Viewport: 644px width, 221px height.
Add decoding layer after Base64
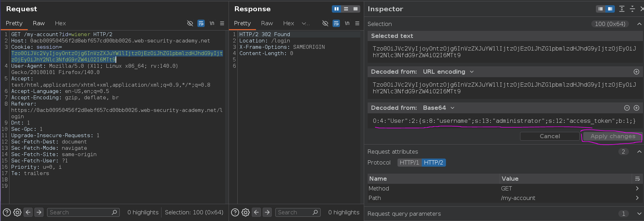(636, 108)
